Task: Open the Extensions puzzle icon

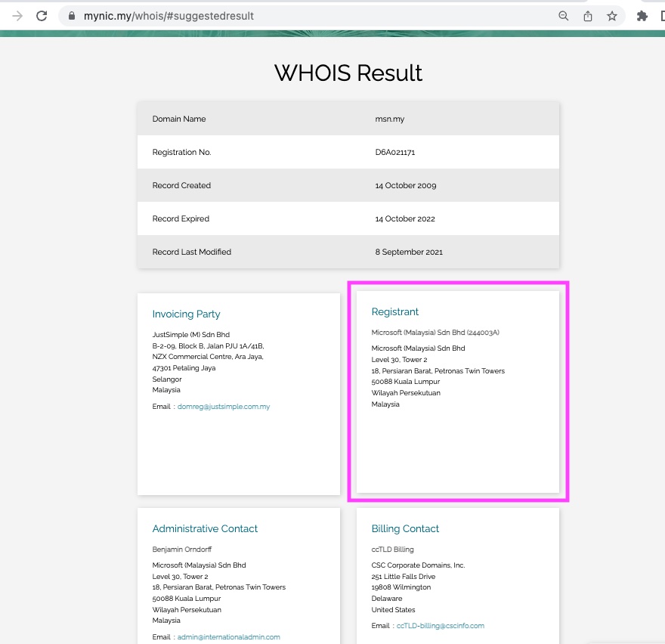Action: (642, 16)
